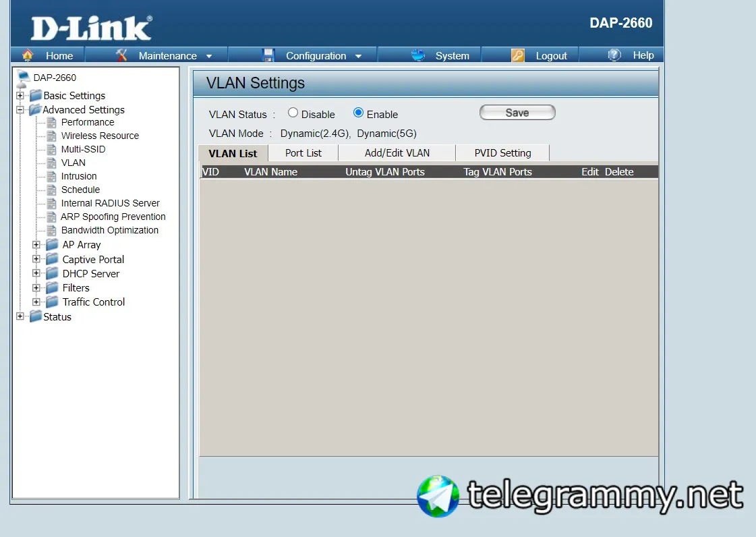Click the ARP Spoofing Prevention page icon
The image size is (756, 537).
51,217
